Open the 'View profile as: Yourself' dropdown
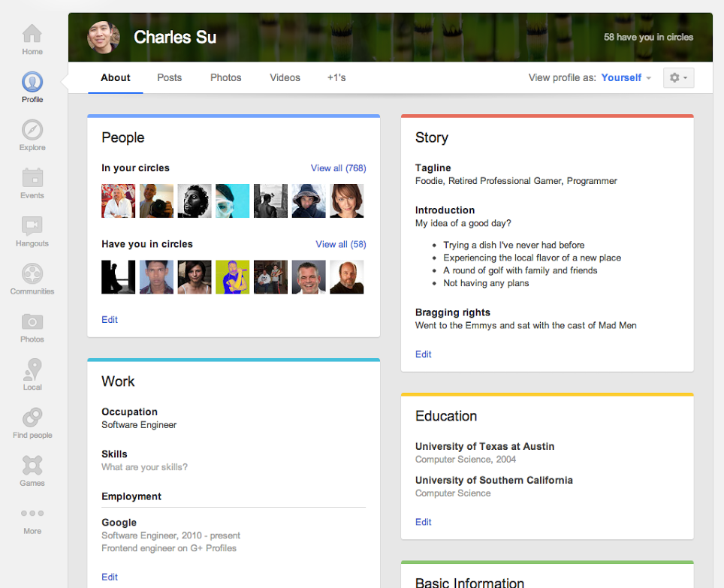This screenshot has width=724, height=588. pos(626,78)
